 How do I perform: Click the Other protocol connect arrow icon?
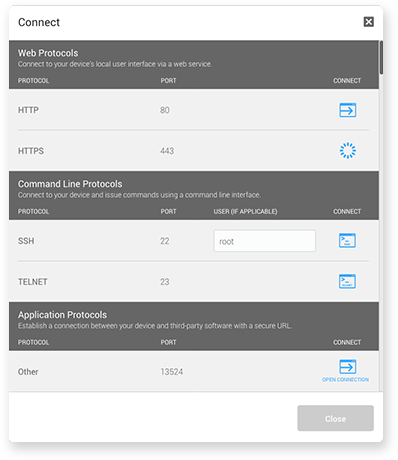[x=348, y=367]
